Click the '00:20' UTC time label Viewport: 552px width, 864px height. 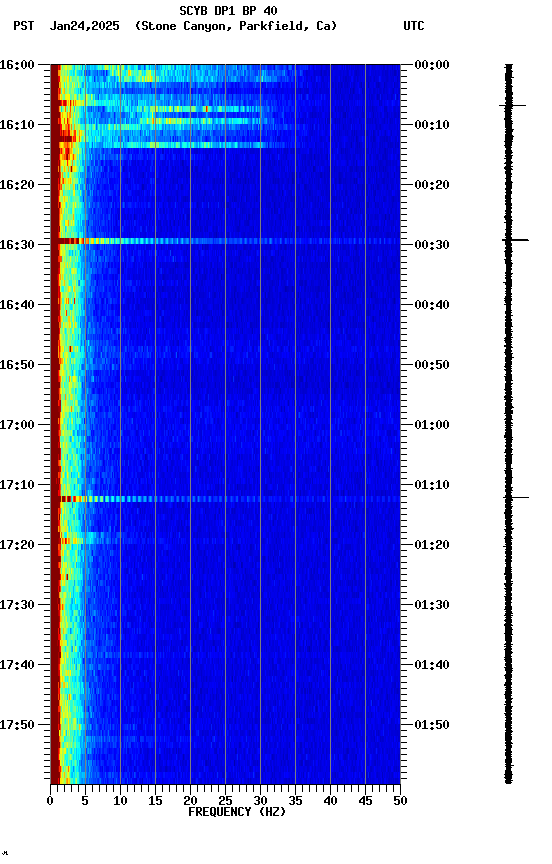tap(432, 185)
